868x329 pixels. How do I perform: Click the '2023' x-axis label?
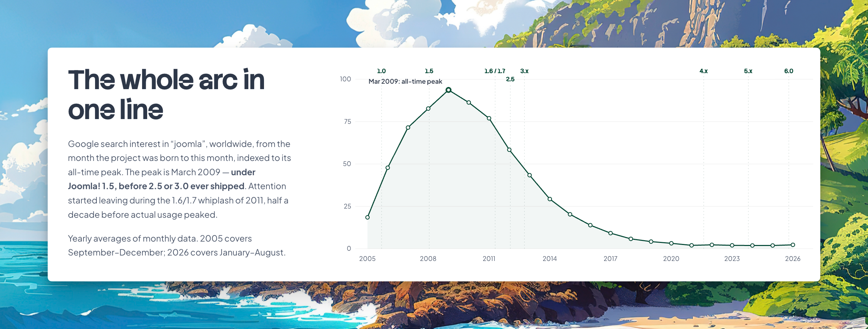pos(732,259)
